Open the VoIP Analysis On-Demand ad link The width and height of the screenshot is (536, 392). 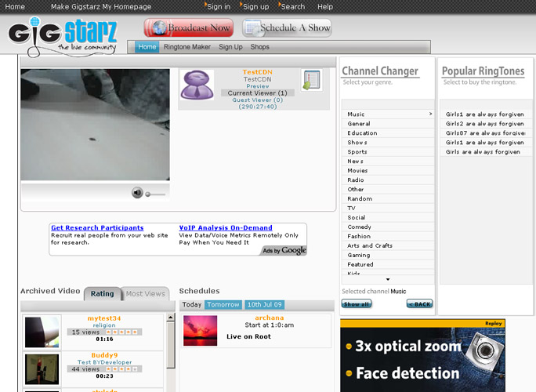[x=226, y=228]
